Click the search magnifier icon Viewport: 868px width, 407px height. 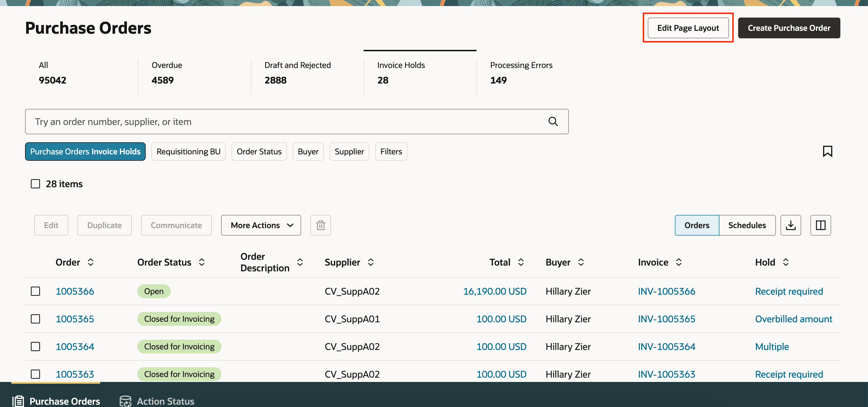(x=552, y=121)
